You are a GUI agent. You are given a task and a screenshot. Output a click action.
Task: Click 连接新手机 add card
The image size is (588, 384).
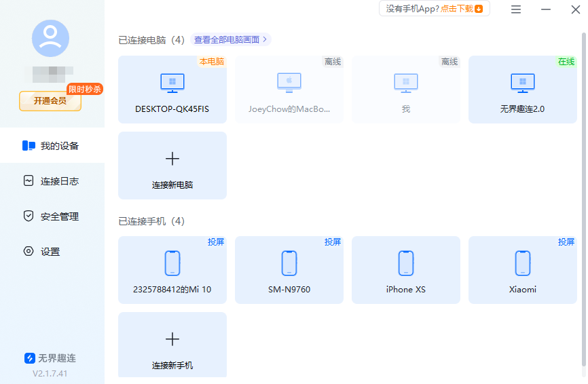coord(172,345)
